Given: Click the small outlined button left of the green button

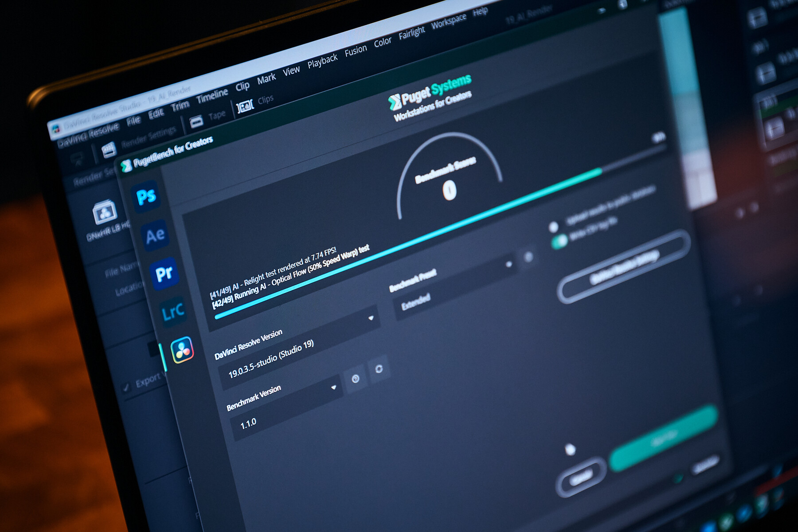Looking at the screenshot, I should click(581, 477).
